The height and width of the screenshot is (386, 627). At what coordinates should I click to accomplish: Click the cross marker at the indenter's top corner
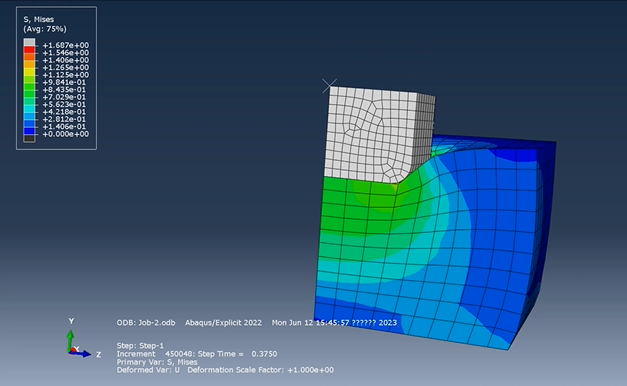tap(329, 86)
